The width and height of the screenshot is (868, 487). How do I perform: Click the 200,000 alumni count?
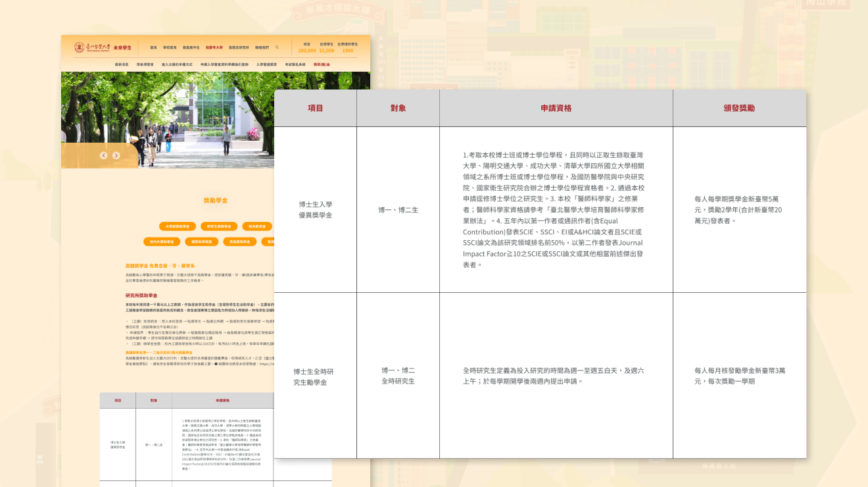tap(307, 51)
